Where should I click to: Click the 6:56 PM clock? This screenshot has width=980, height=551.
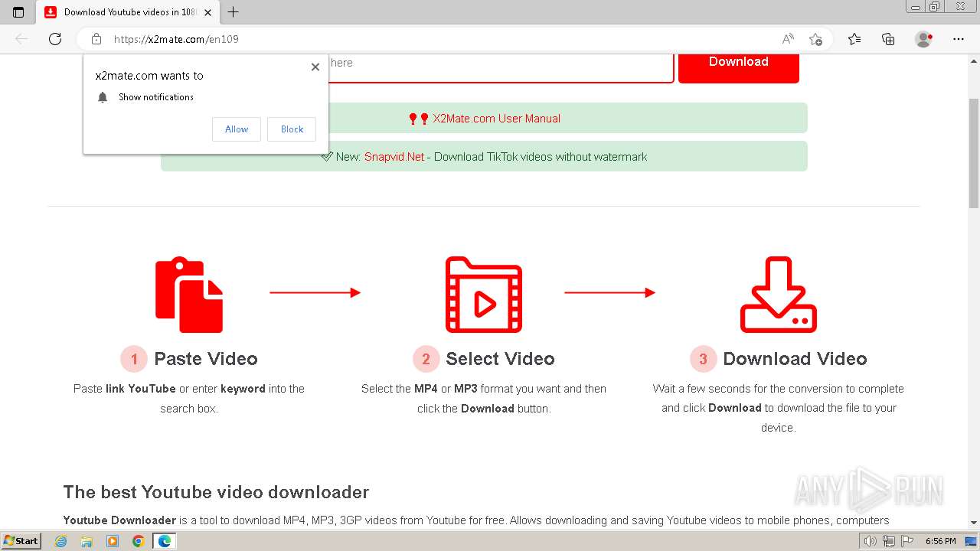click(940, 541)
